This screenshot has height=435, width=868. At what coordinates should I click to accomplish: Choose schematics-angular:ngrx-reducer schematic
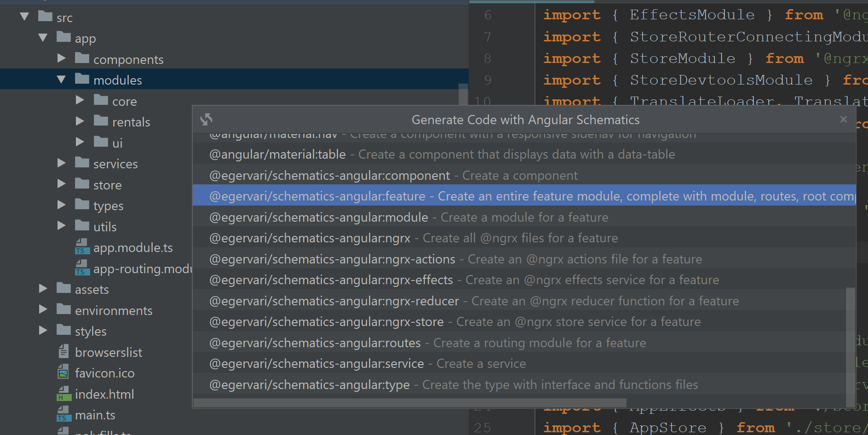pyautogui.click(x=519, y=301)
